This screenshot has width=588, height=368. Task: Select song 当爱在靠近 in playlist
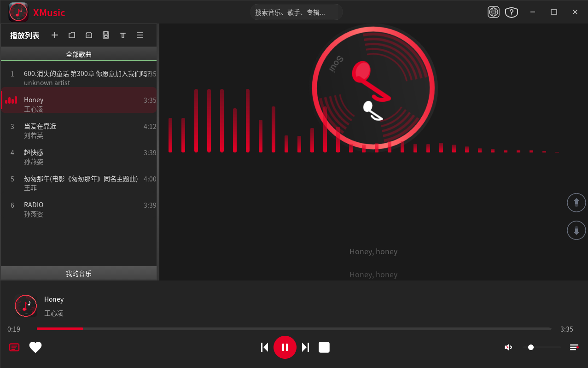(x=79, y=131)
